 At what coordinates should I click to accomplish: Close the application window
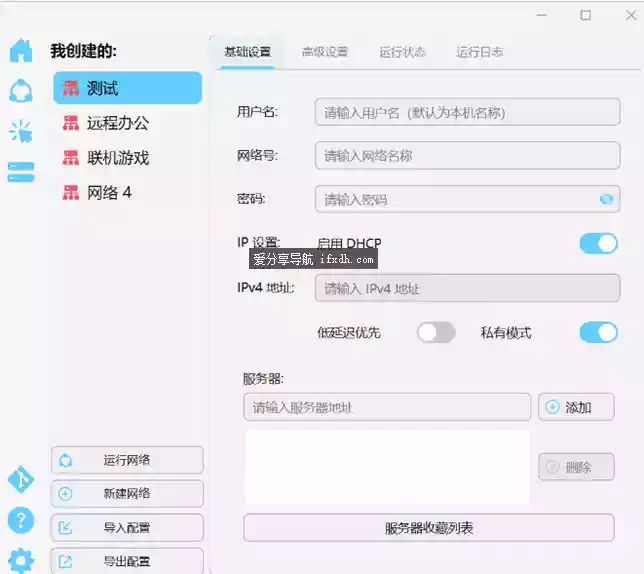(631, 15)
